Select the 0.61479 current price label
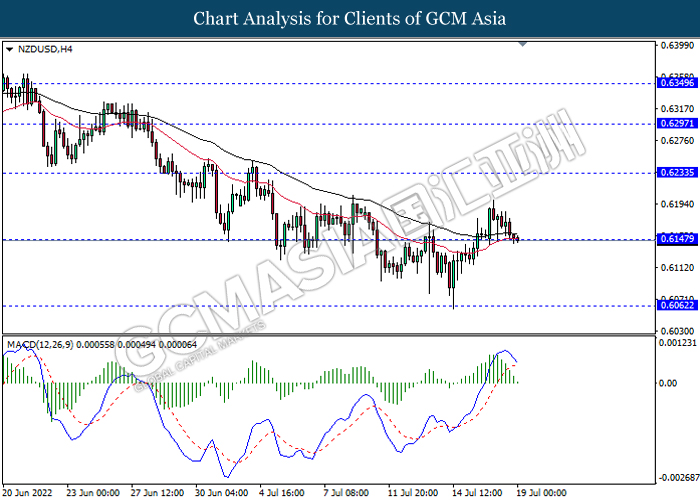This screenshot has width=700, height=500. pyautogui.click(x=677, y=239)
